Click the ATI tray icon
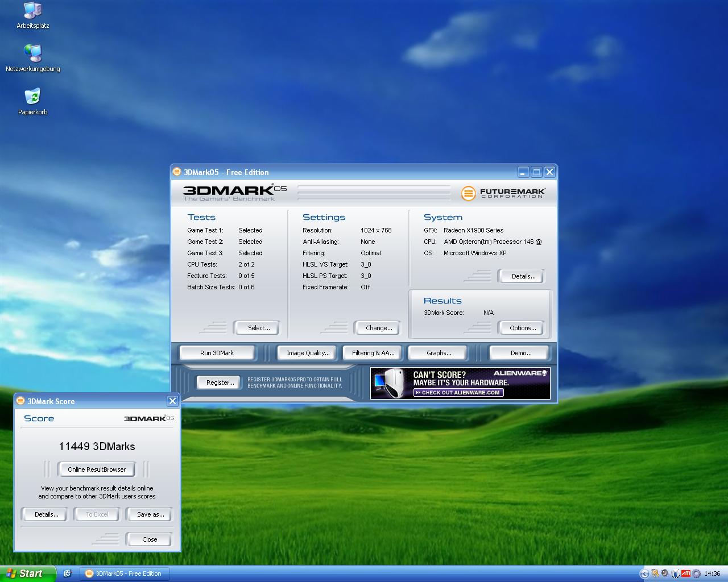The height and width of the screenshot is (582, 728). pos(686,573)
